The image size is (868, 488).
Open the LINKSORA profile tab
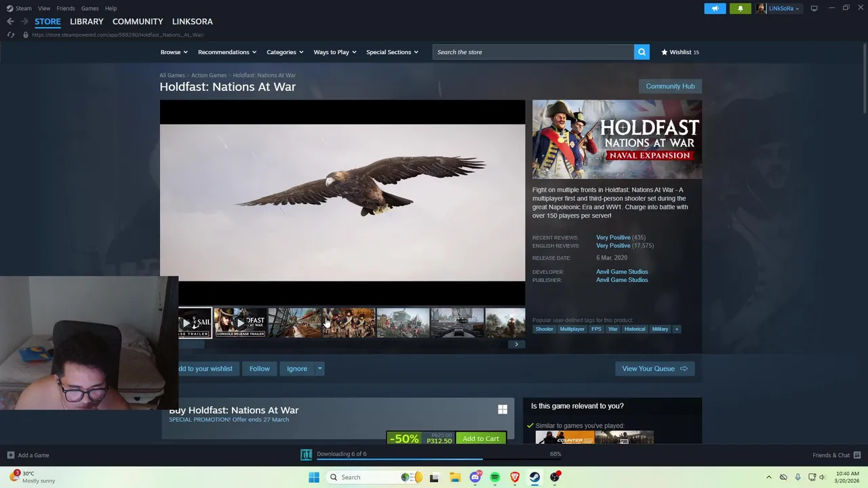(193, 22)
